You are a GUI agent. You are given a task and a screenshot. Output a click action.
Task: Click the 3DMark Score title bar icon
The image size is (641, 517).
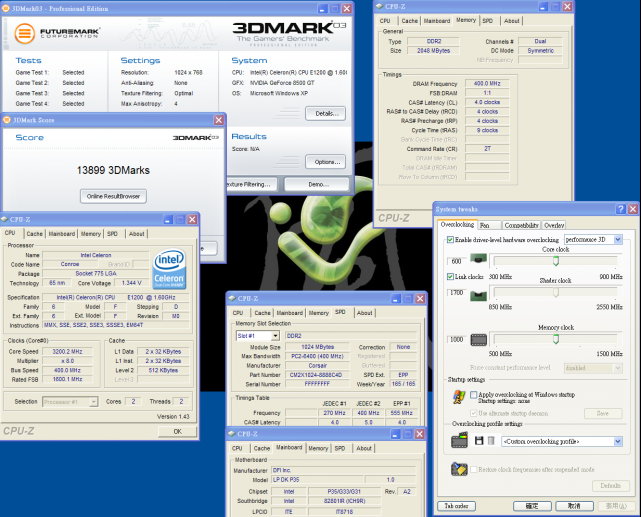point(7,120)
